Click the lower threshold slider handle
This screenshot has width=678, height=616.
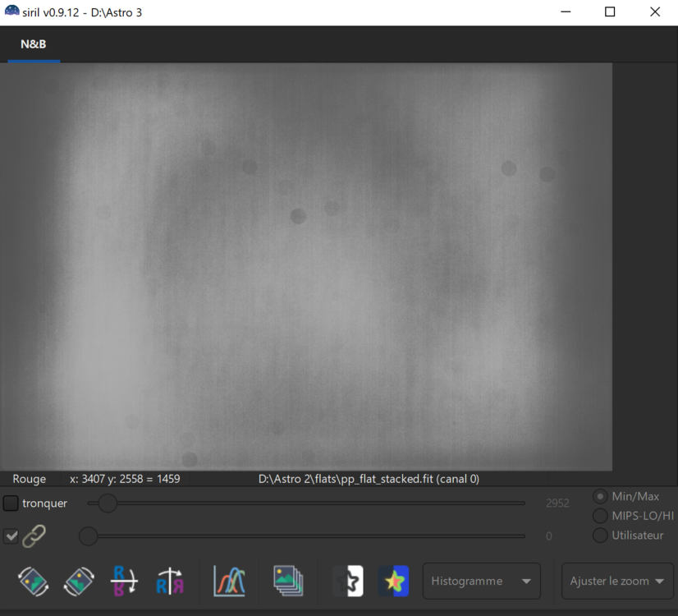point(89,536)
